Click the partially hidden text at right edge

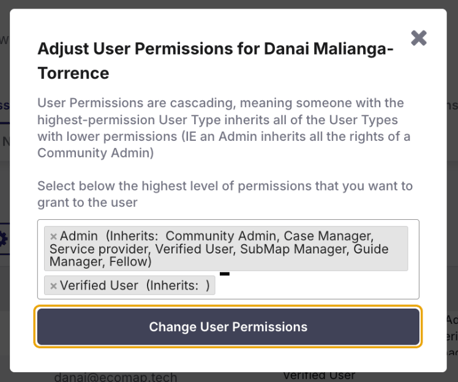(452, 337)
